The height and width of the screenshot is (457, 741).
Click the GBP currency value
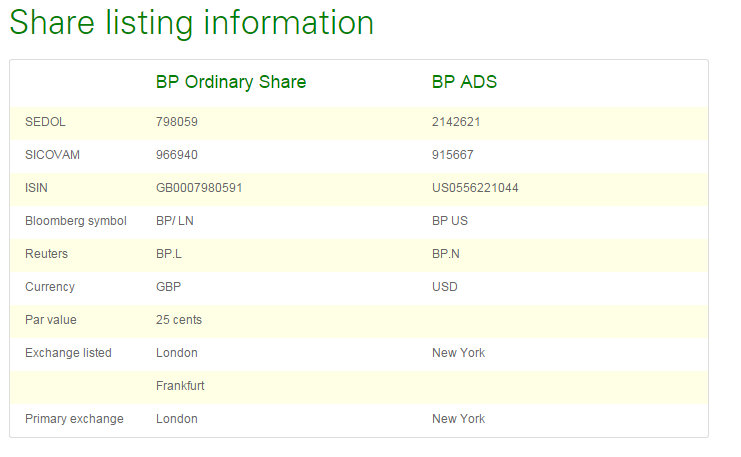169,287
